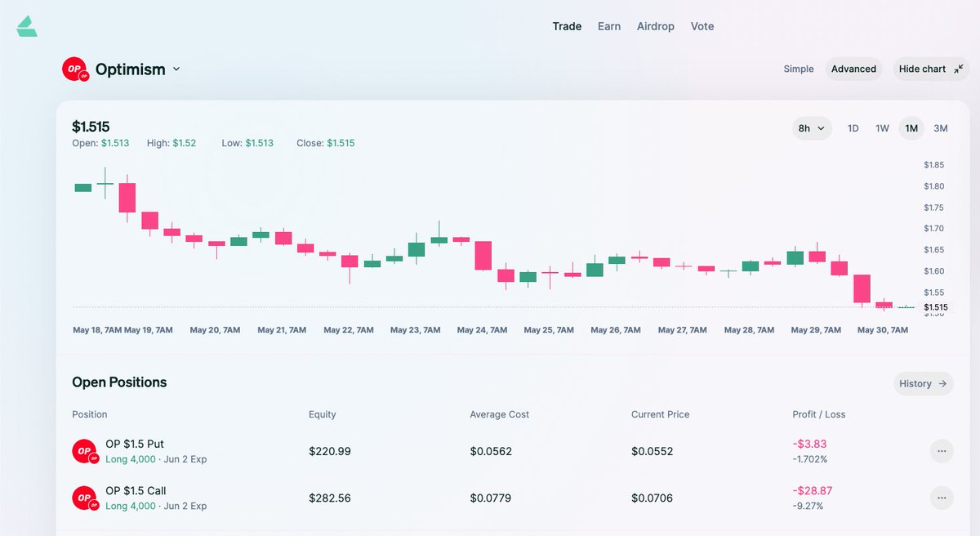Click the arrow icon inside the History button
The width and height of the screenshot is (980, 536).
[x=941, y=383]
